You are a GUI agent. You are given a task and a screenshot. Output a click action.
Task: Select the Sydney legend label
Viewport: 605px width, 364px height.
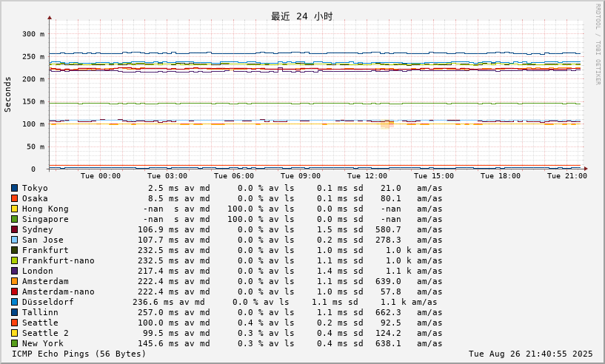click(38, 230)
